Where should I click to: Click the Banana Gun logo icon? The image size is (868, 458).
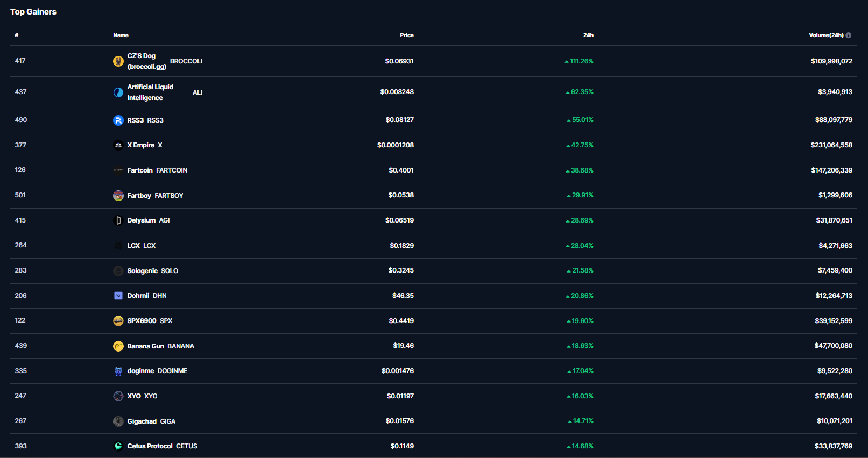[118, 346]
